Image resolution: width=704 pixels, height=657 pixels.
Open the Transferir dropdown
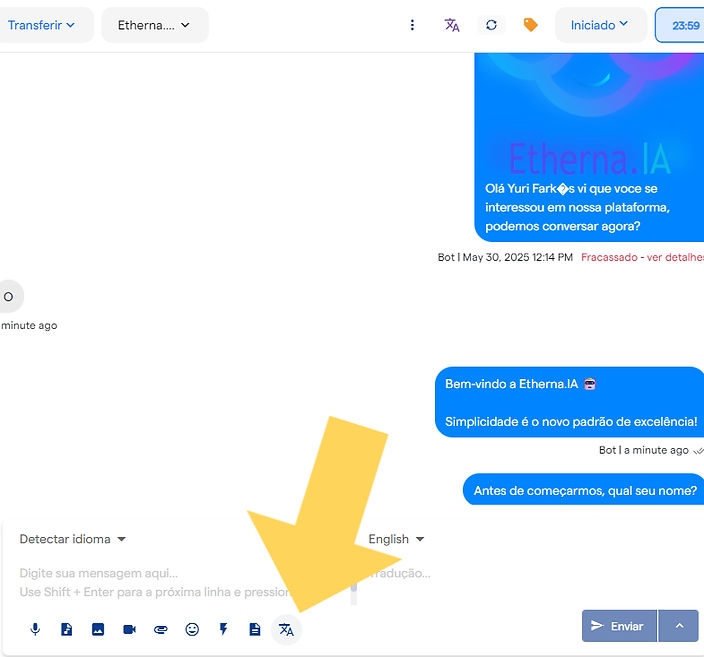[41, 25]
